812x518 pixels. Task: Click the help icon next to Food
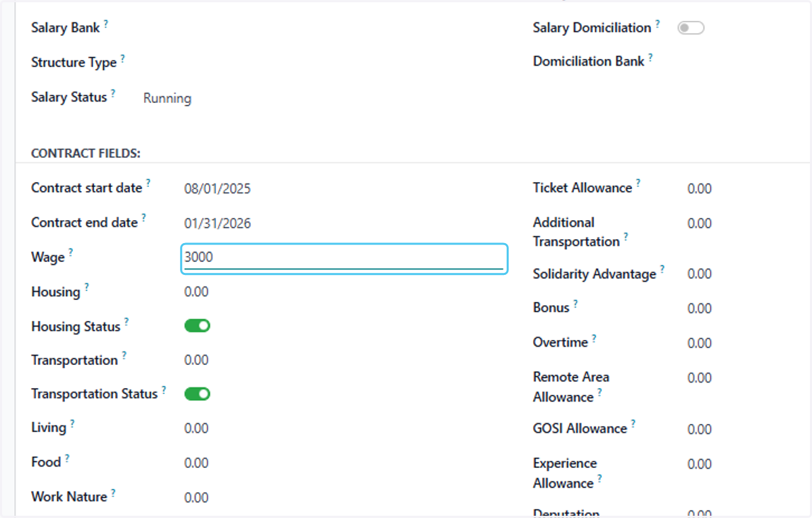tap(68, 458)
